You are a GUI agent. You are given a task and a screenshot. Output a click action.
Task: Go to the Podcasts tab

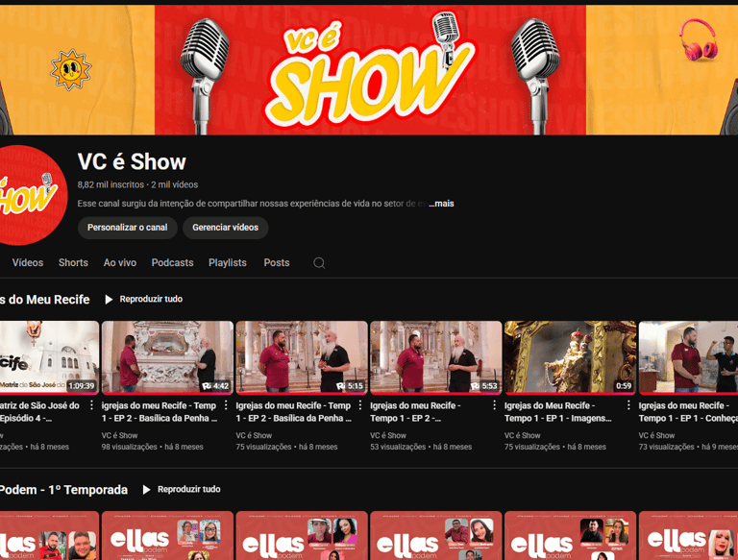click(172, 262)
